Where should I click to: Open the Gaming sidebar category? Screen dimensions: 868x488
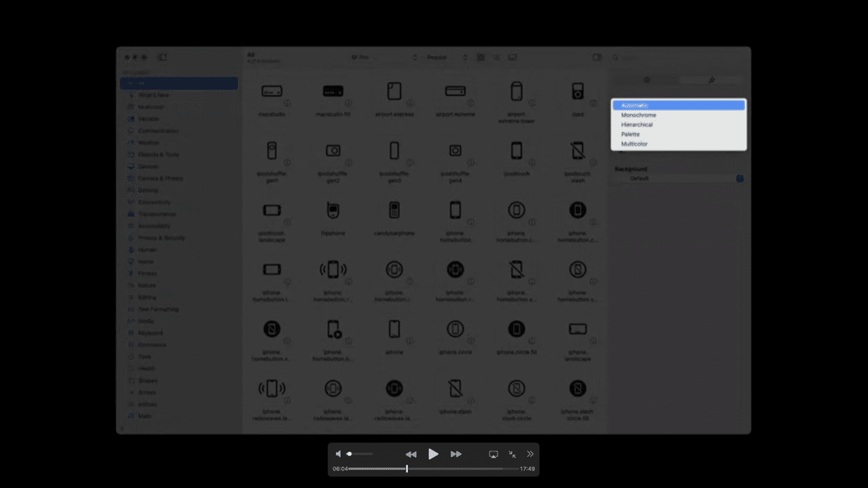click(x=179, y=190)
